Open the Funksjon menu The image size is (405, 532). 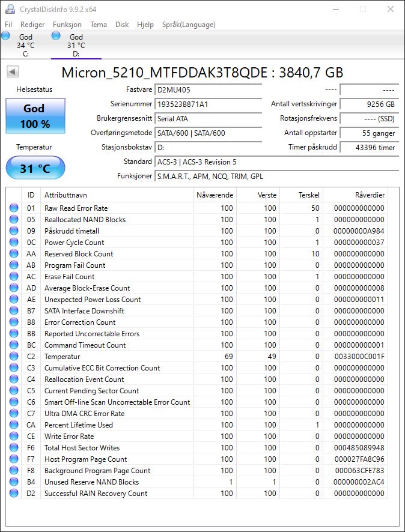67,25
